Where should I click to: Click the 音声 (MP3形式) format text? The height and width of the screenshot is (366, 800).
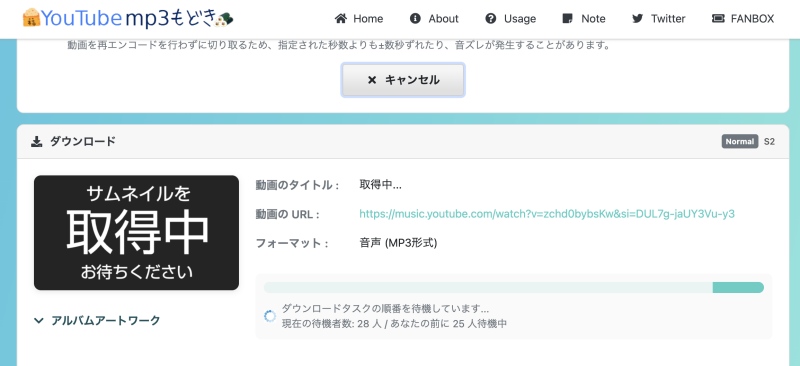point(398,243)
